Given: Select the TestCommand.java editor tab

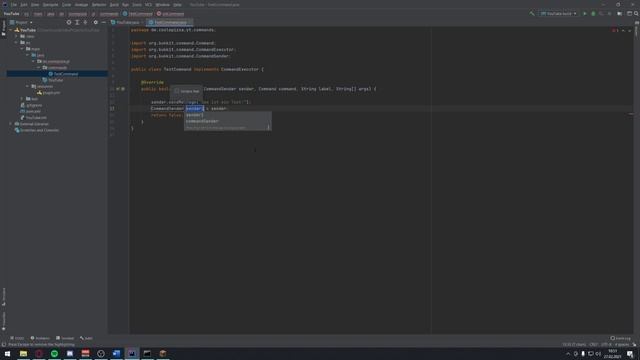Looking at the screenshot, I should pos(170,22).
